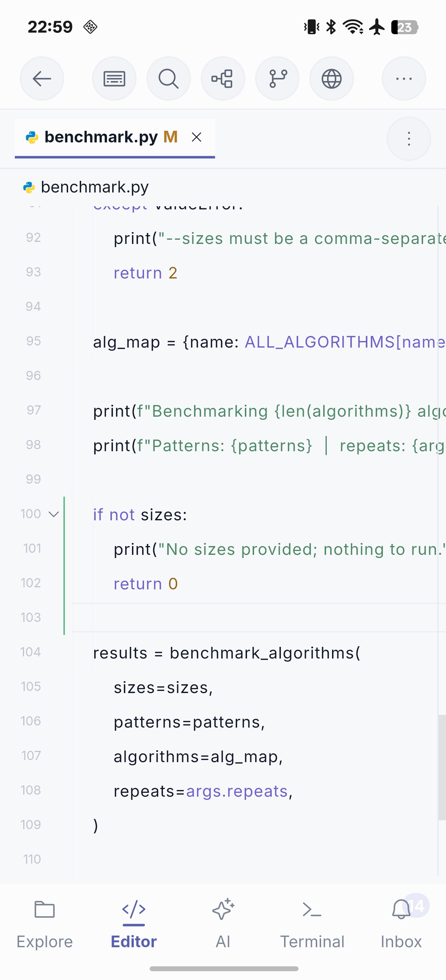
Task: Click the Patterns f-string print line
Action: pos(269,446)
